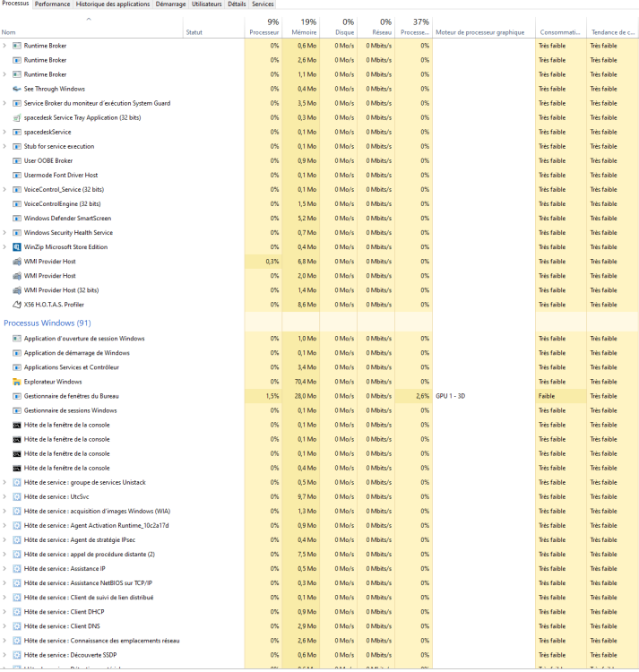
Task: Sort by the Consommation column header
Action: pyautogui.click(x=561, y=27)
